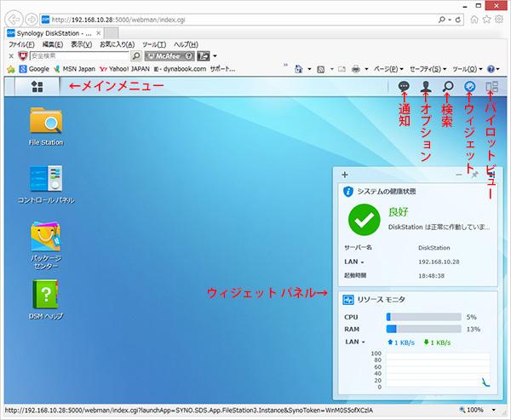
Task: Open the 表示(V) menu
Action: (82, 44)
